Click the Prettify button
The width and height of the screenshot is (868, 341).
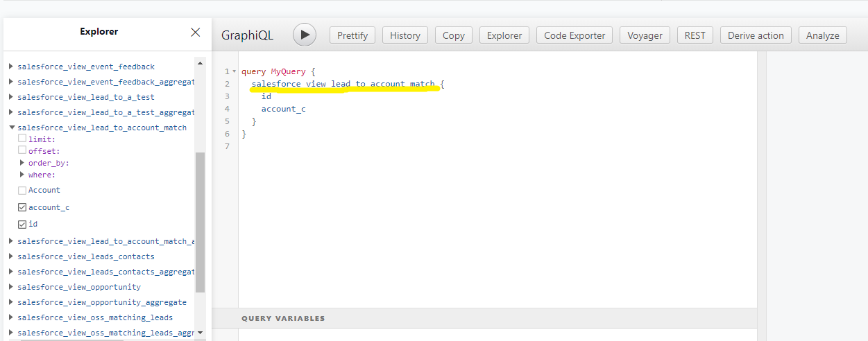coord(352,35)
